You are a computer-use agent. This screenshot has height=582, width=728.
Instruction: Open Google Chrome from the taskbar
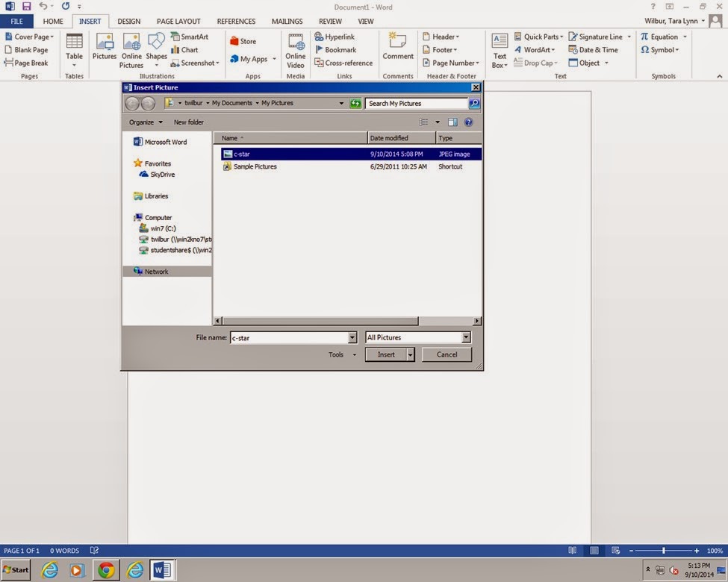106,569
